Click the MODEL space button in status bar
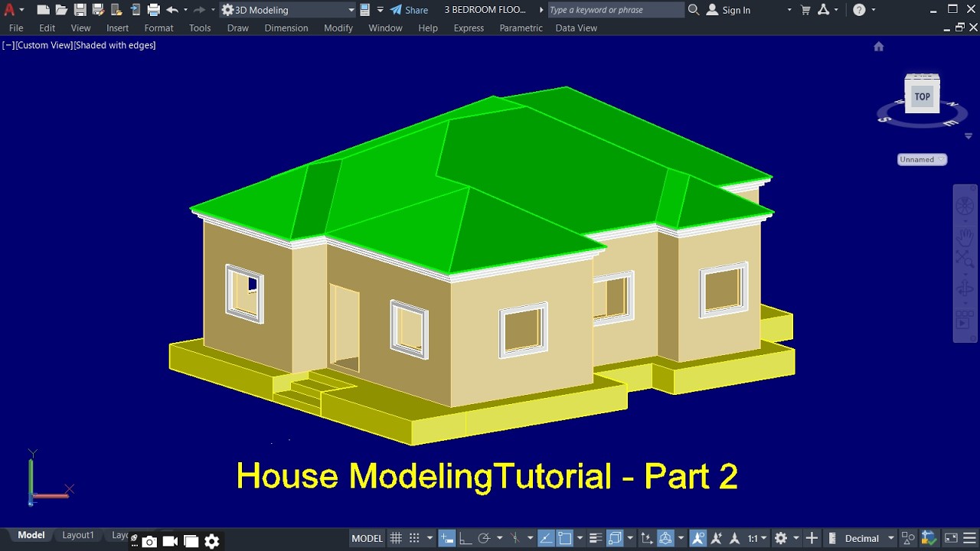The image size is (980, 551). [367, 538]
